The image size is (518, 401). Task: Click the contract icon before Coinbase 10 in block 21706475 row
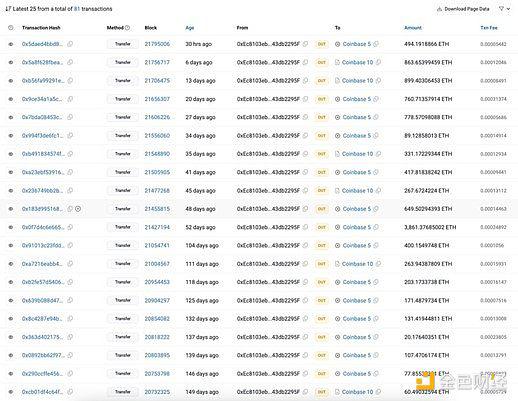coord(337,81)
